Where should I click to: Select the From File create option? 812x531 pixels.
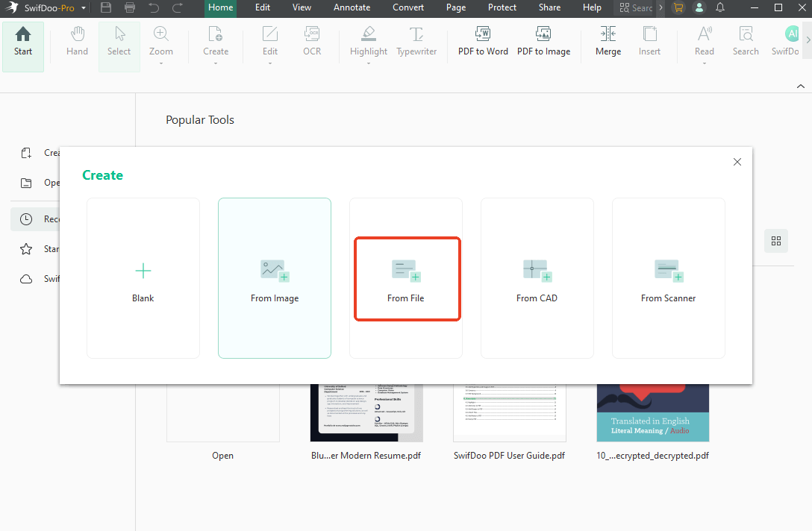click(x=405, y=278)
